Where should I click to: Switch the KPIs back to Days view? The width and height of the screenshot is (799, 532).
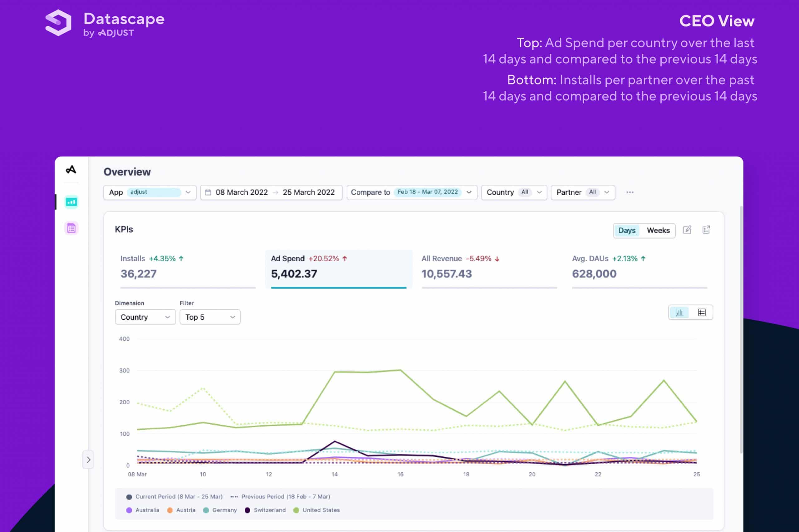pos(626,230)
